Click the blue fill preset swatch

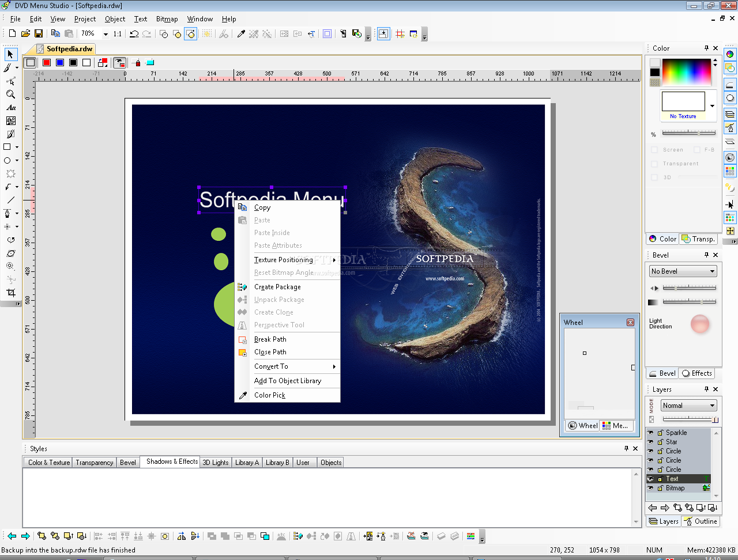(x=60, y=62)
